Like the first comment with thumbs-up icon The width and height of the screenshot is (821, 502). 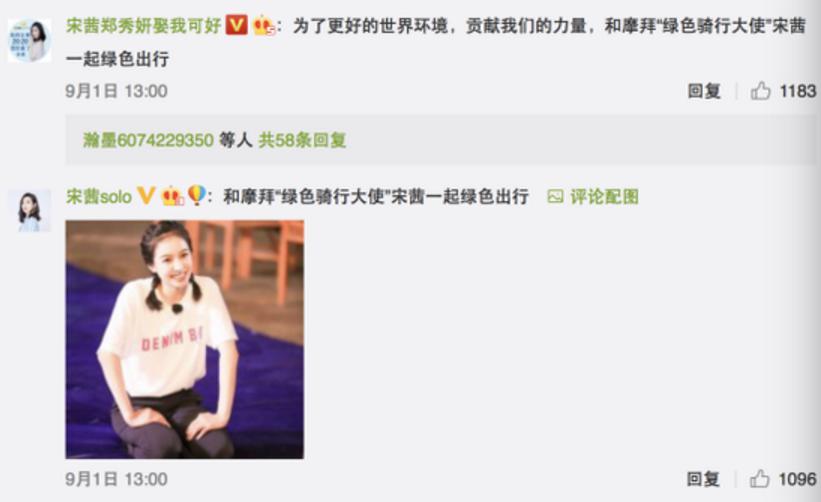point(760,91)
